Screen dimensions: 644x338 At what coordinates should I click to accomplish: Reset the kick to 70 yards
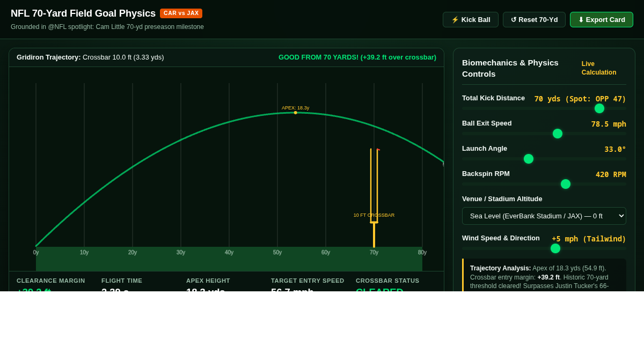tap(534, 19)
